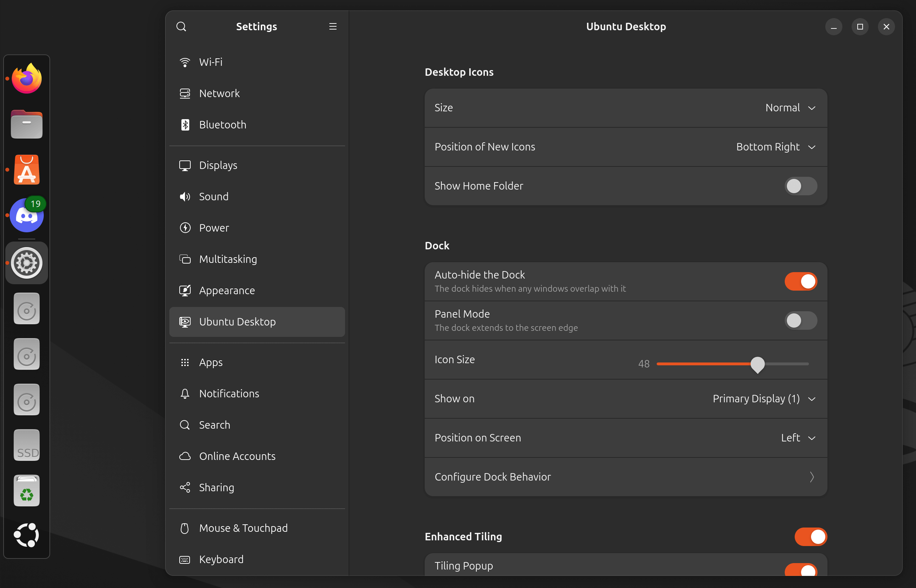Select the Notifications settings section
The height and width of the screenshot is (588, 916).
pyautogui.click(x=229, y=393)
